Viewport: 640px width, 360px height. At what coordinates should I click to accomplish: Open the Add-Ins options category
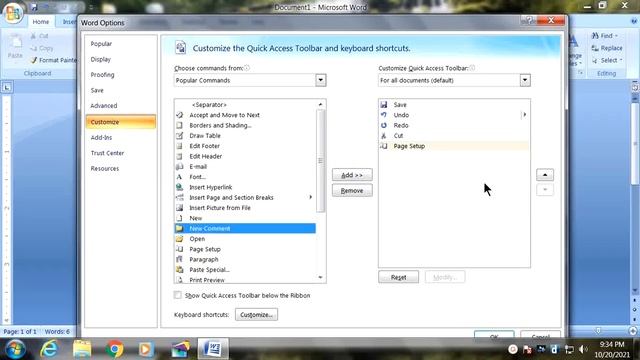121,138
